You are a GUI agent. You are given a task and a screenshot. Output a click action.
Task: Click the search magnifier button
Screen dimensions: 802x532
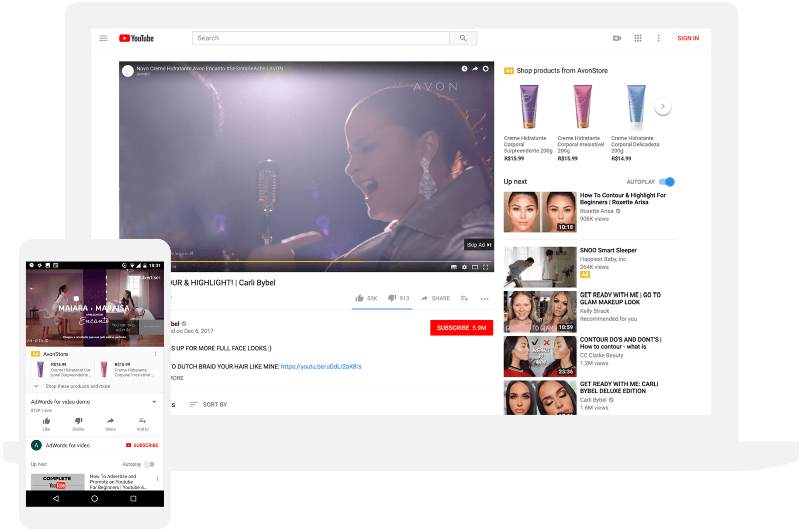[x=463, y=38]
